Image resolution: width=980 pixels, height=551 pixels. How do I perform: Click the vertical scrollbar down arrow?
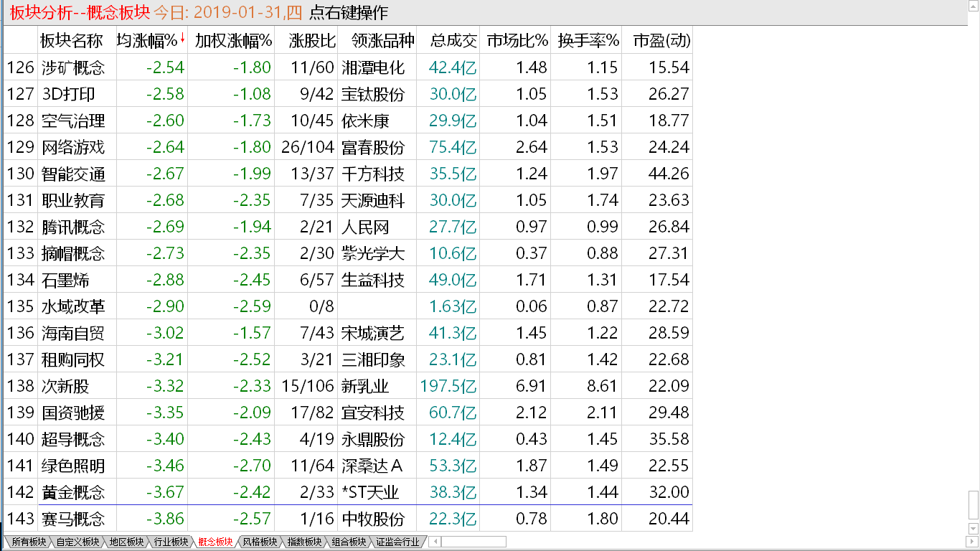pos(973,529)
